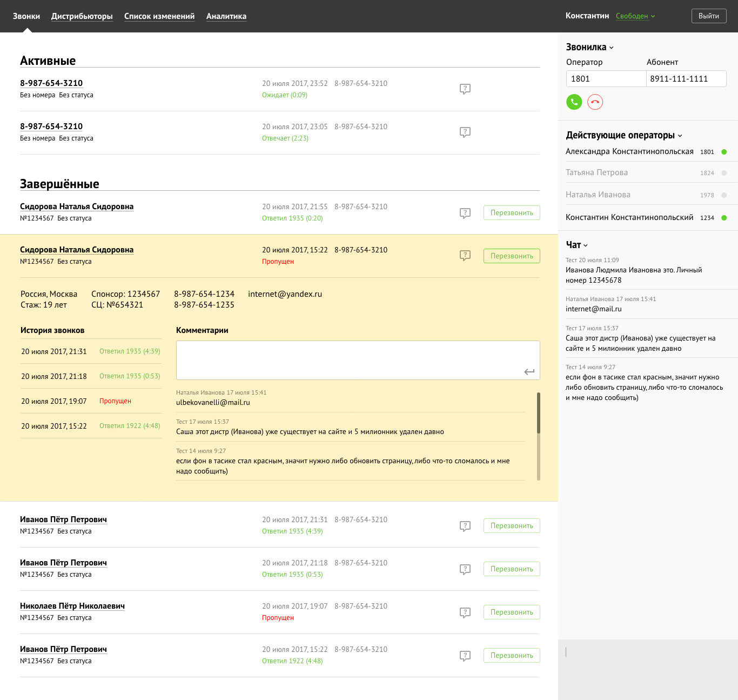The height and width of the screenshot is (700, 738).
Task: Switch to the Аналитика tab
Action: (x=226, y=16)
